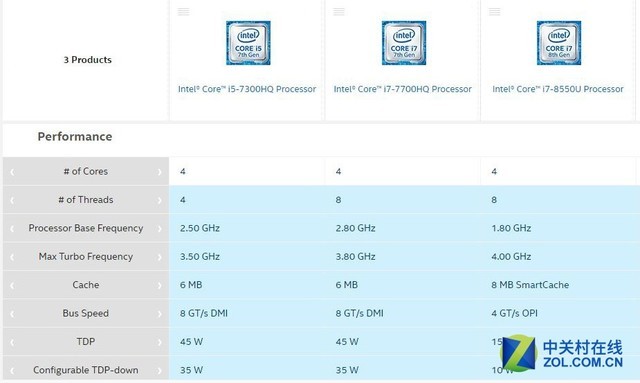Click the Performance section heading
Viewport: 640px width, 383px height.
[x=75, y=136]
